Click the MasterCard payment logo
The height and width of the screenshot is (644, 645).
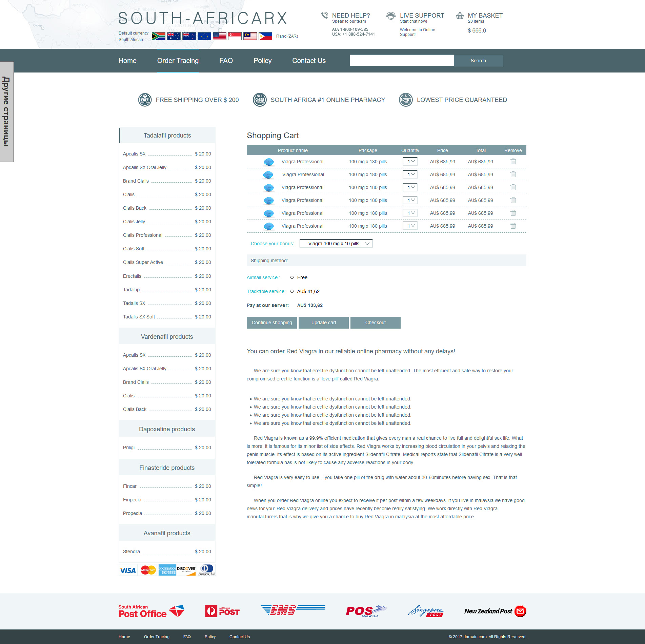click(148, 570)
